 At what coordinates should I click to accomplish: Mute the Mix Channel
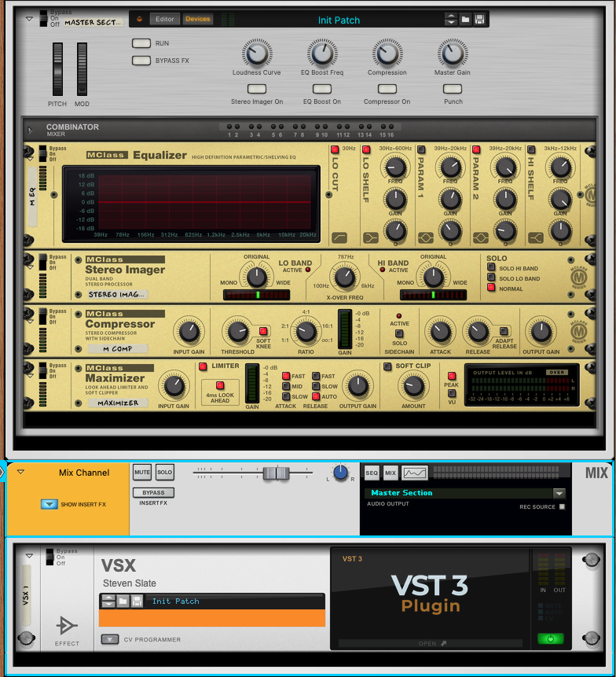142,473
